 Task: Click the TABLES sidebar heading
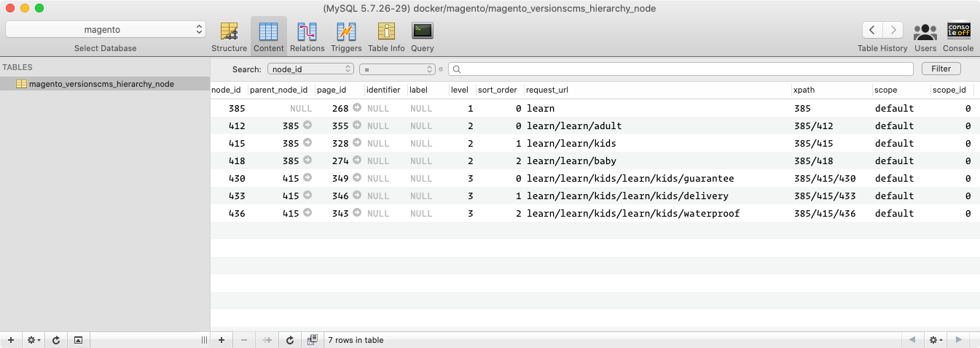[x=17, y=67]
